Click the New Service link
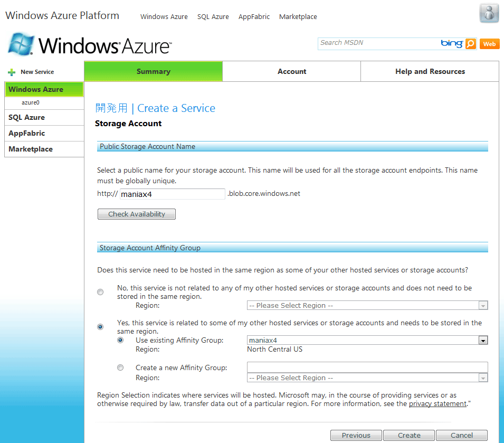The height and width of the screenshot is (443, 504). [37, 72]
